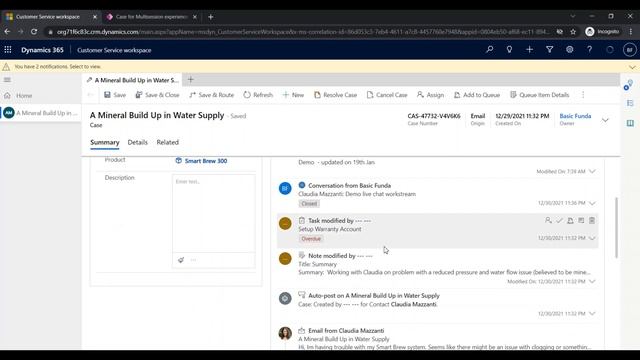Click Resolve Case
The image size is (640, 360).
pyautogui.click(x=336, y=95)
